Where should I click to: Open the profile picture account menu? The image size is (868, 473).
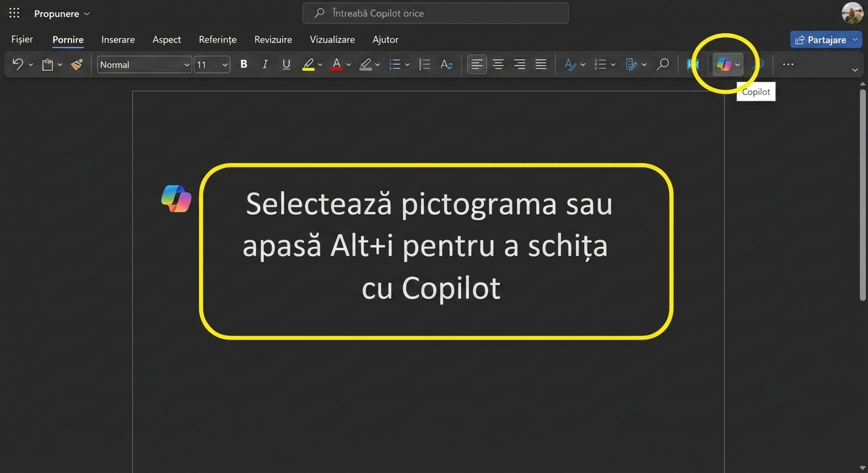click(x=852, y=13)
